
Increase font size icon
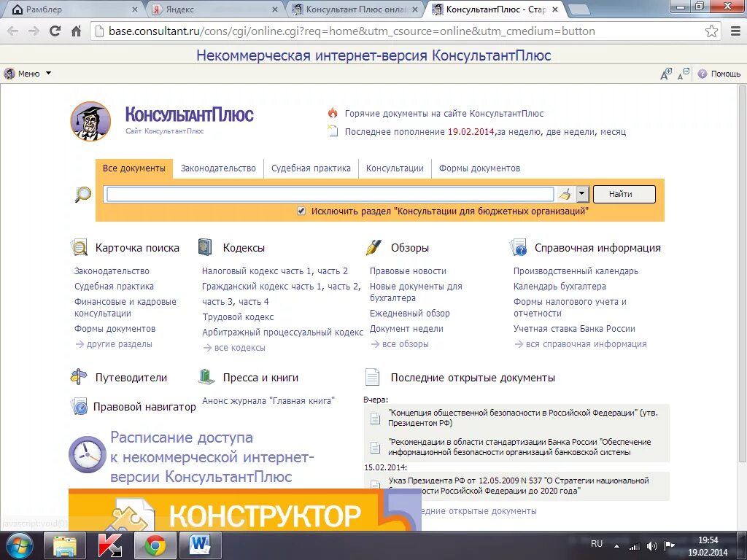(x=666, y=74)
